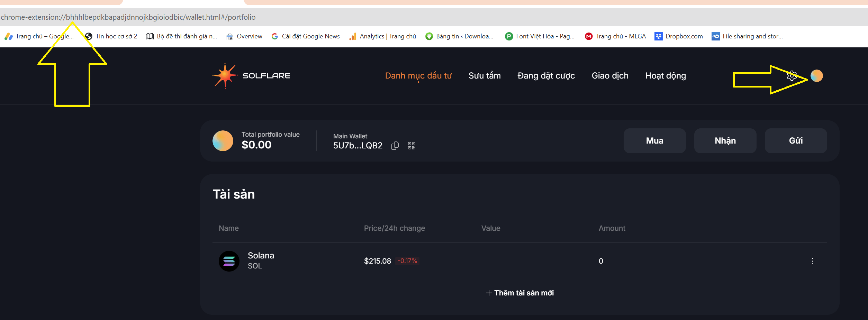This screenshot has width=868, height=320.
Task: Open the wallet avatar in the header
Action: [x=817, y=76]
